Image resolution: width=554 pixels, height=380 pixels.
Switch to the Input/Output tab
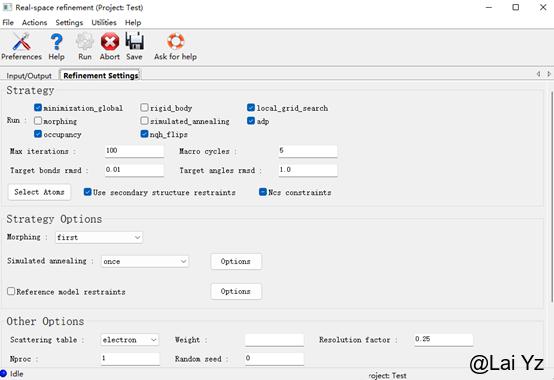click(29, 76)
